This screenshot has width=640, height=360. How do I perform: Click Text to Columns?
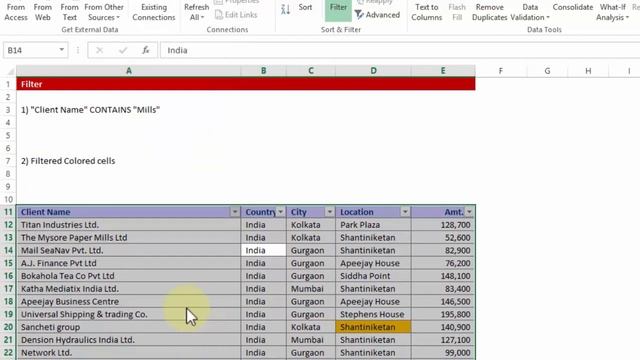(x=427, y=12)
